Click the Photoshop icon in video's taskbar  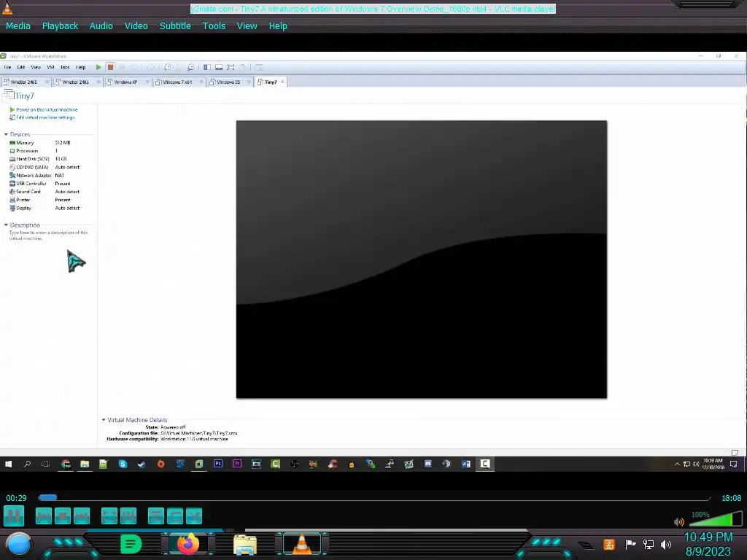[218, 464]
